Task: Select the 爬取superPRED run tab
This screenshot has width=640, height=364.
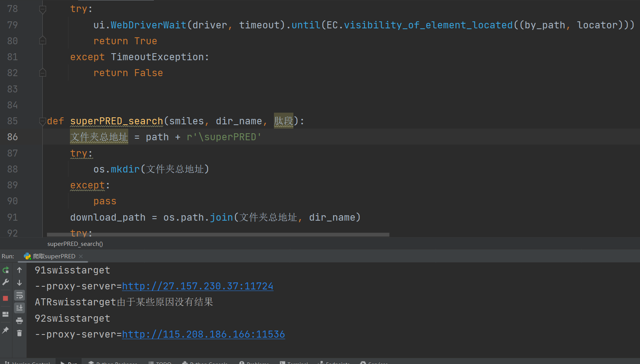Action: [54, 256]
